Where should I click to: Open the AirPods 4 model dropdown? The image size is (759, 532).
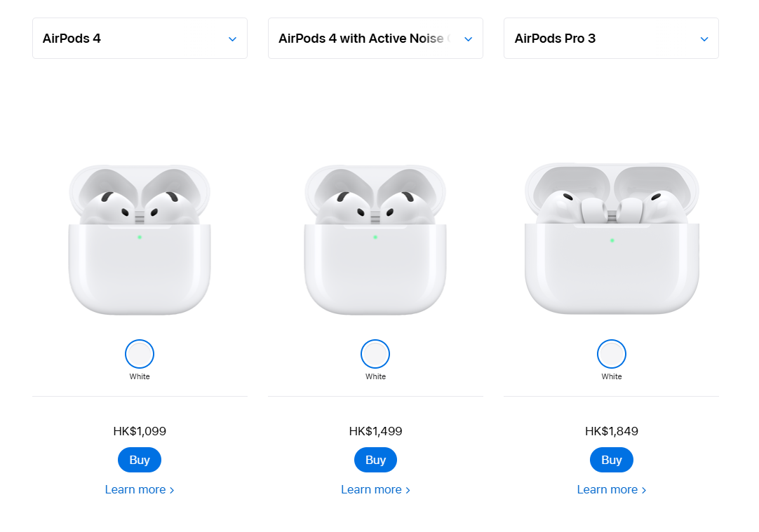tap(139, 39)
